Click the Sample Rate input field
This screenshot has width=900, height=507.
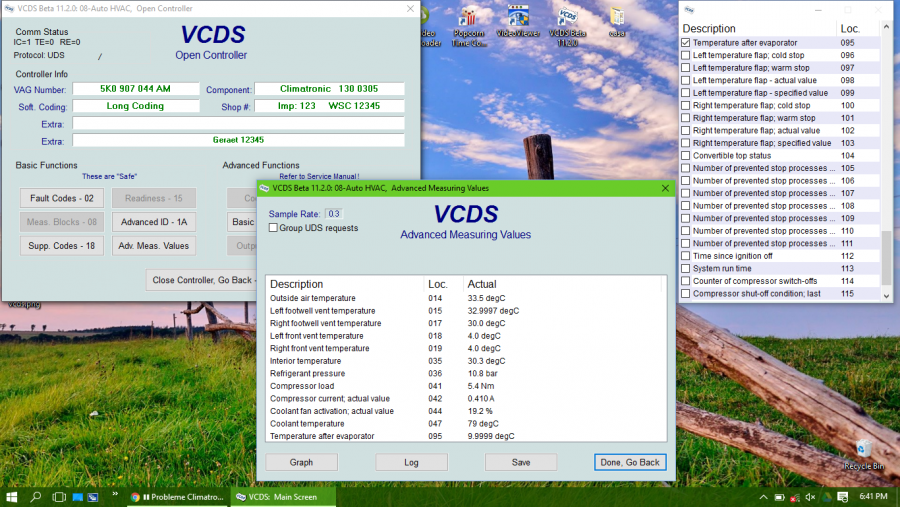coord(333,214)
